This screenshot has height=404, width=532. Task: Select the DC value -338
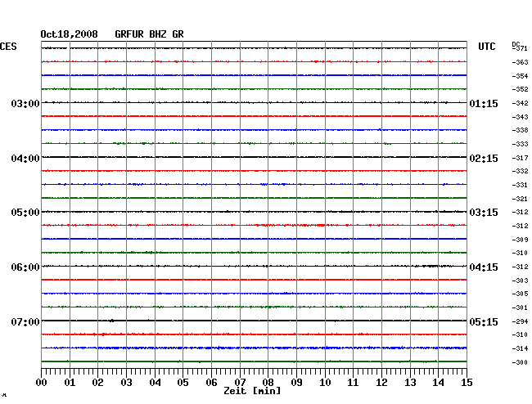[x=520, y=130]
